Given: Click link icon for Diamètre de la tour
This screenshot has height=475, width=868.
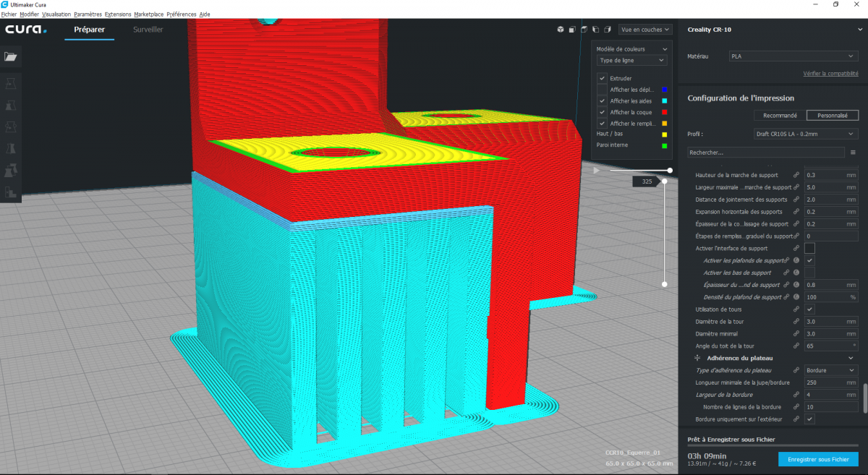Looking at the screenshot, I should click(796, 322).
